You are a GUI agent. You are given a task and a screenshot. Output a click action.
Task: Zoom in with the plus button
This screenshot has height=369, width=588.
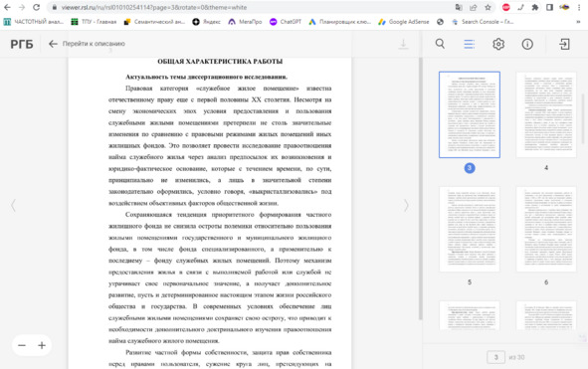click(42, 345)
